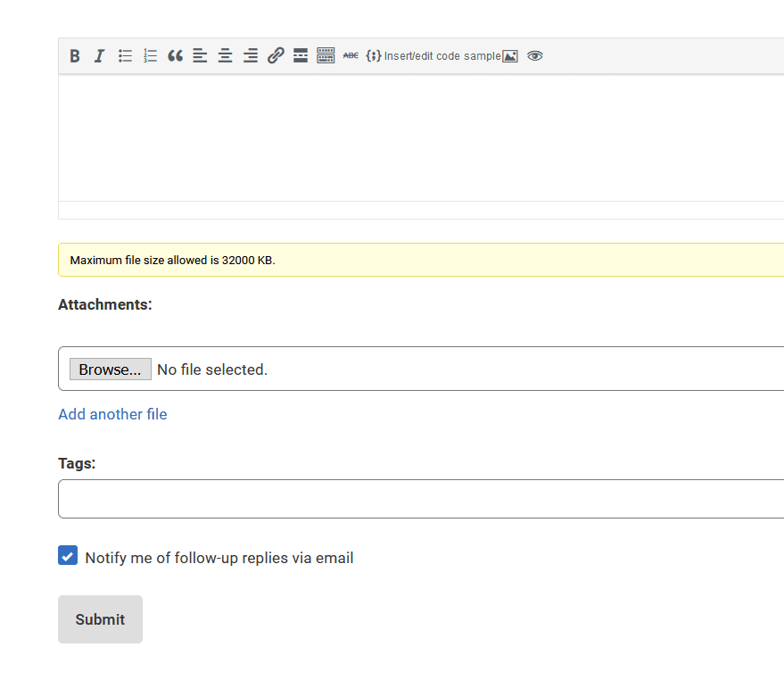Align text to the right
This screenshot has width=784, height=697.
251,56
